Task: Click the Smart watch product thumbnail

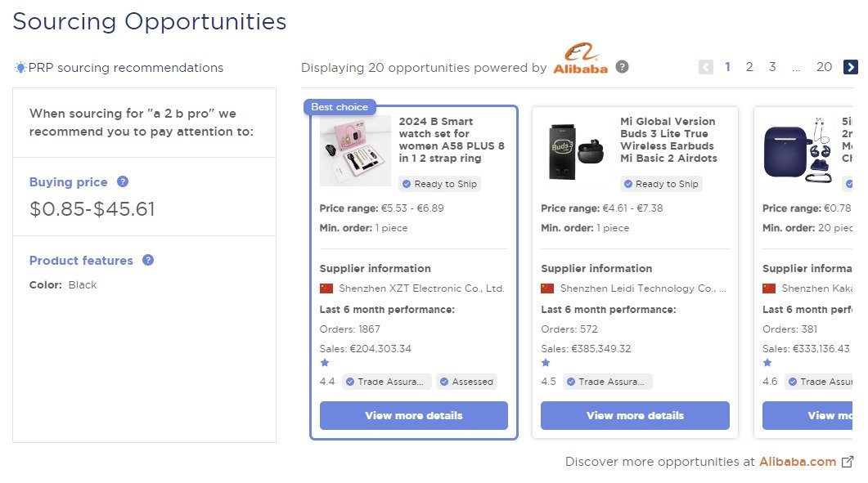Action: (354, 150)
